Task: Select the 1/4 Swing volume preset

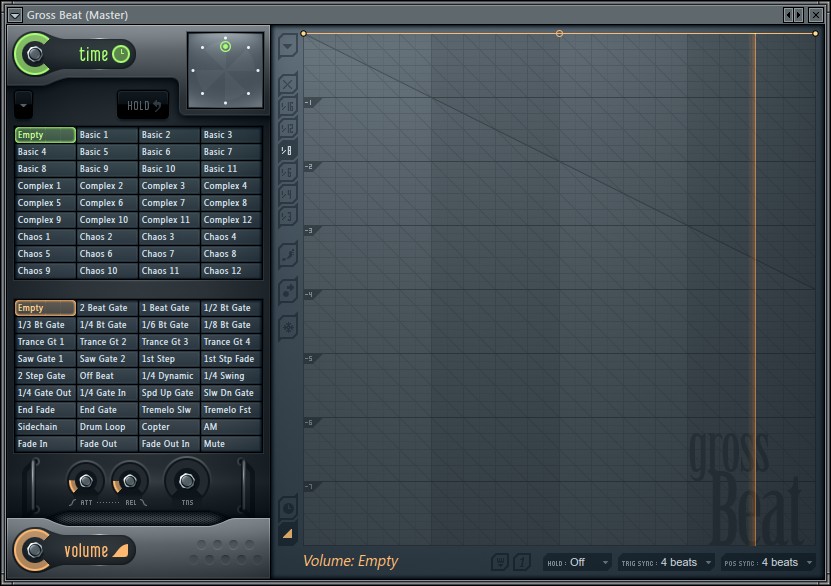Action: [x=231, y=376]
